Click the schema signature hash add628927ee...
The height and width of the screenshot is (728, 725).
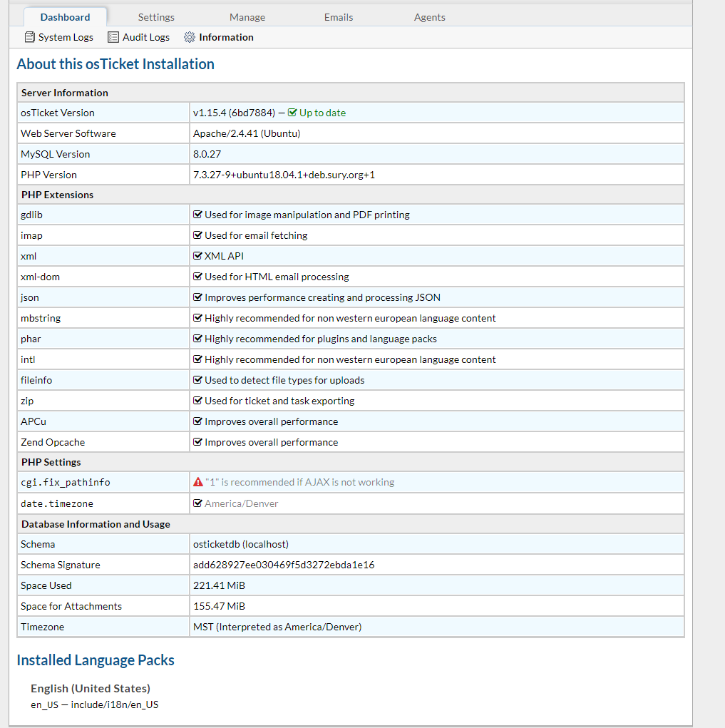click(284, 565)
